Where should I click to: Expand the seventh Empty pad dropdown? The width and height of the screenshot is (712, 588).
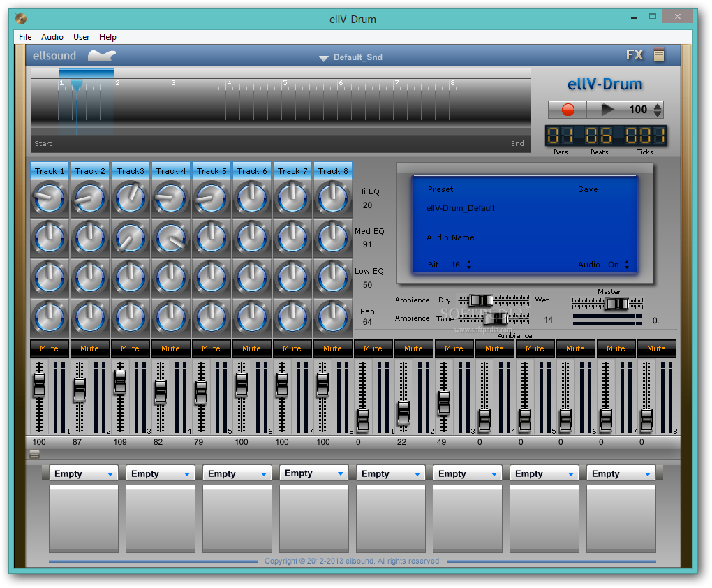(544, 473)
